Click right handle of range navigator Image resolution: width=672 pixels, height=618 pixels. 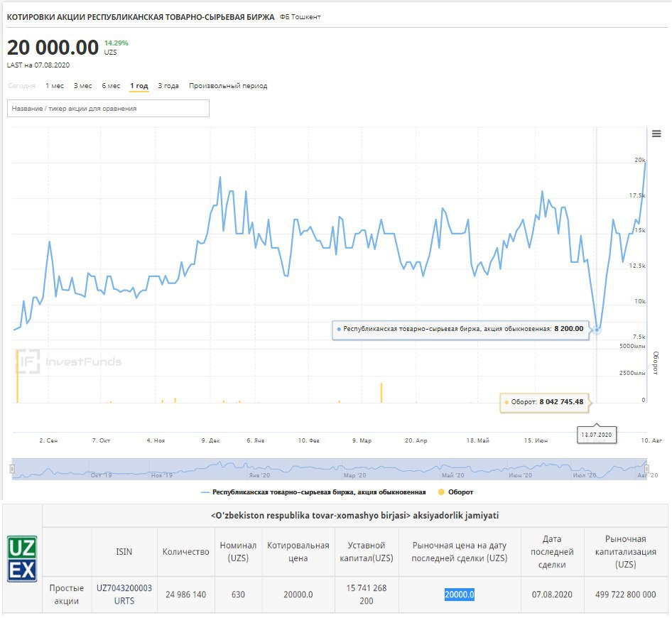point(646,469)
